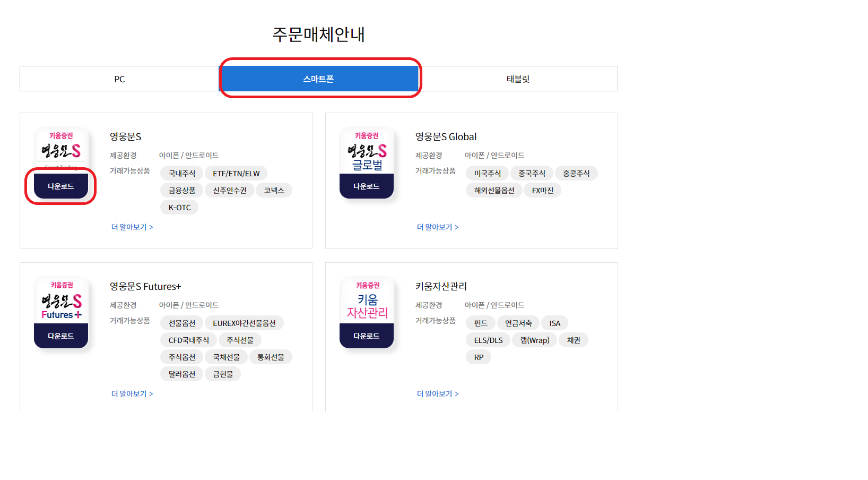Click the 국내주식 tag

(182, 173)
